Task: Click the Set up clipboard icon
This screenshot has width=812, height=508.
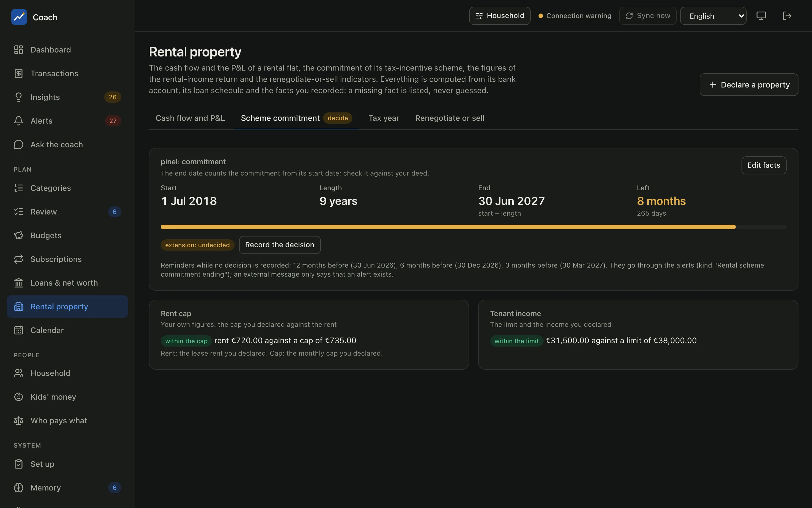Action: pos(18,464)
